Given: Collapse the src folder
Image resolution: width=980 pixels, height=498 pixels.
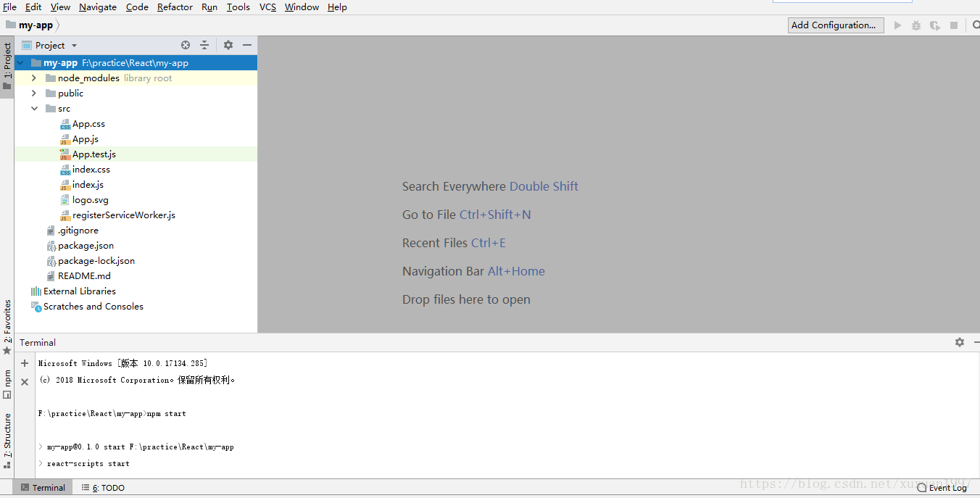Looking at the screenshot, I should coord(34,108).
